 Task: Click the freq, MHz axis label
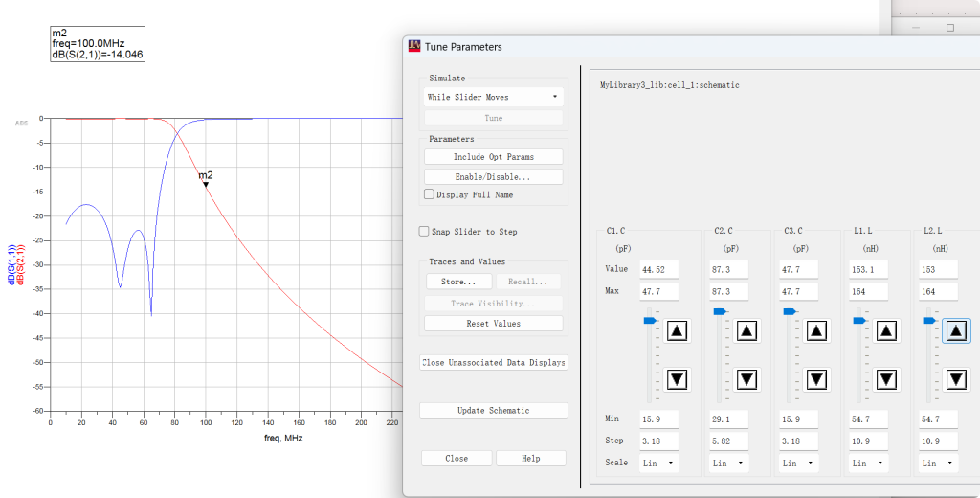[283, 439]
